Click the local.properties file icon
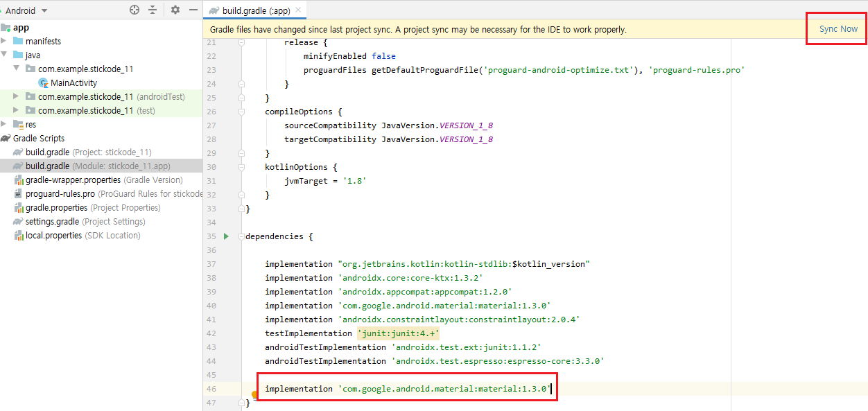 tap(18, 236)
